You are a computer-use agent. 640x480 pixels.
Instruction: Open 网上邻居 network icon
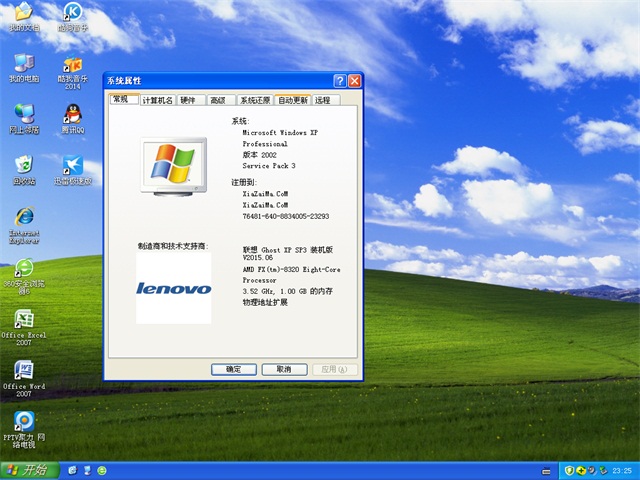[x=23, y=114]
